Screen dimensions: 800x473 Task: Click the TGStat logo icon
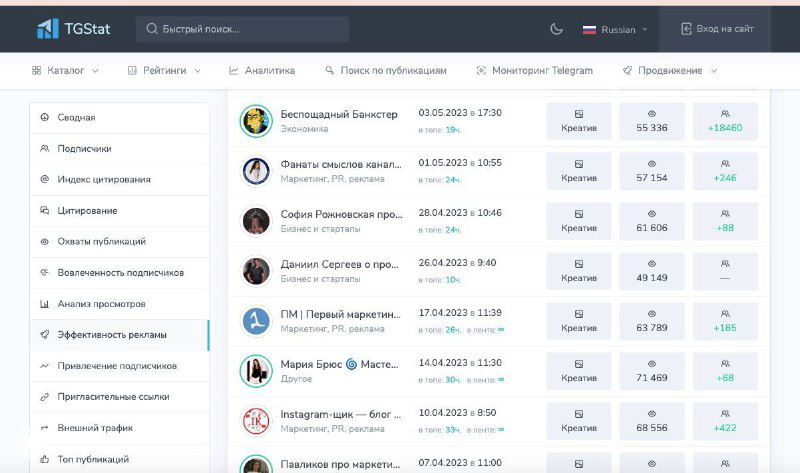pos(46,29)
